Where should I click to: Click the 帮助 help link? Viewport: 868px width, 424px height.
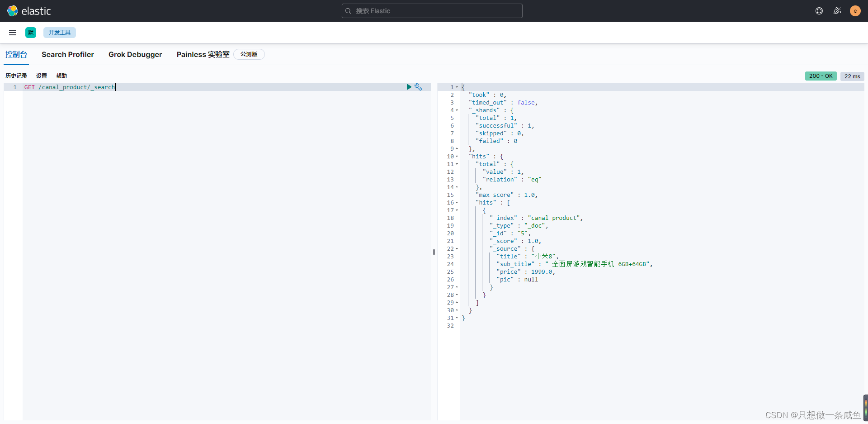tap(61, 76)
